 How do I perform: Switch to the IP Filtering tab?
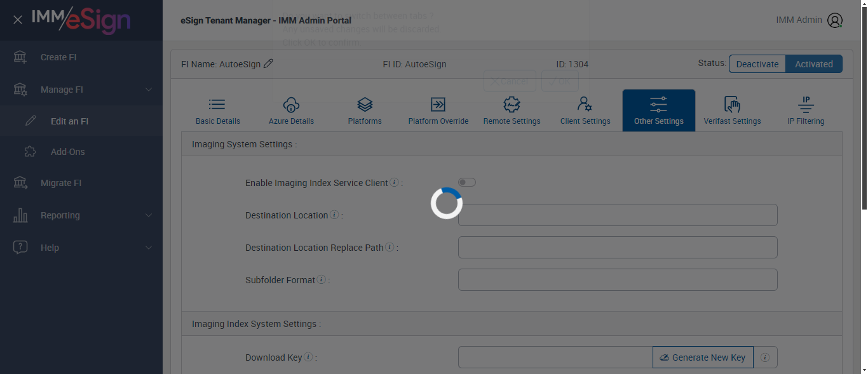[806, 110]
